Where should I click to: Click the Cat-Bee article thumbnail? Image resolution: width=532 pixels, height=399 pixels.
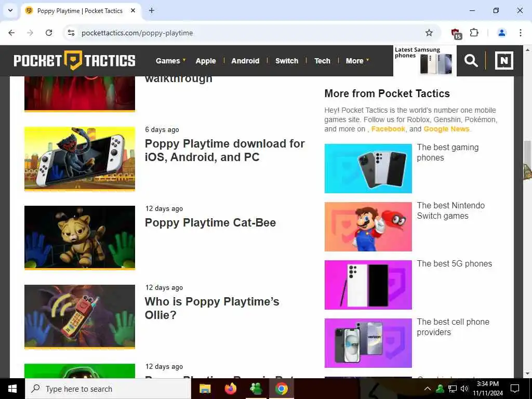pos(79,237)
